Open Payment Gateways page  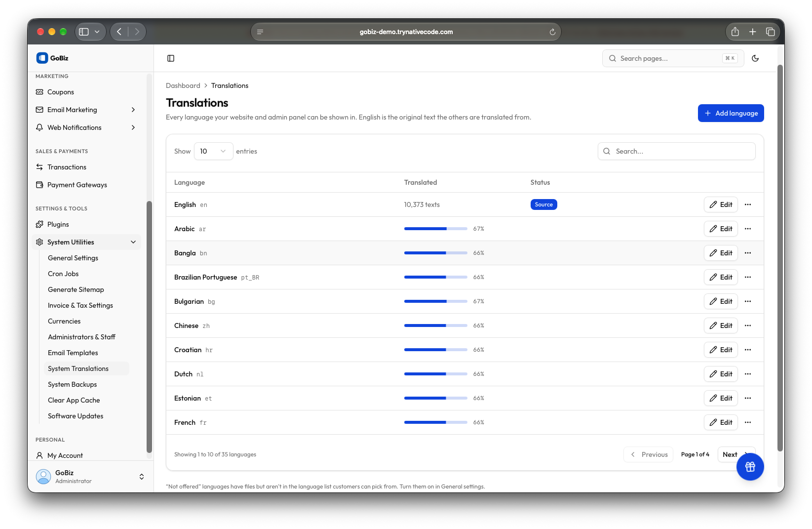pos(86,185)
